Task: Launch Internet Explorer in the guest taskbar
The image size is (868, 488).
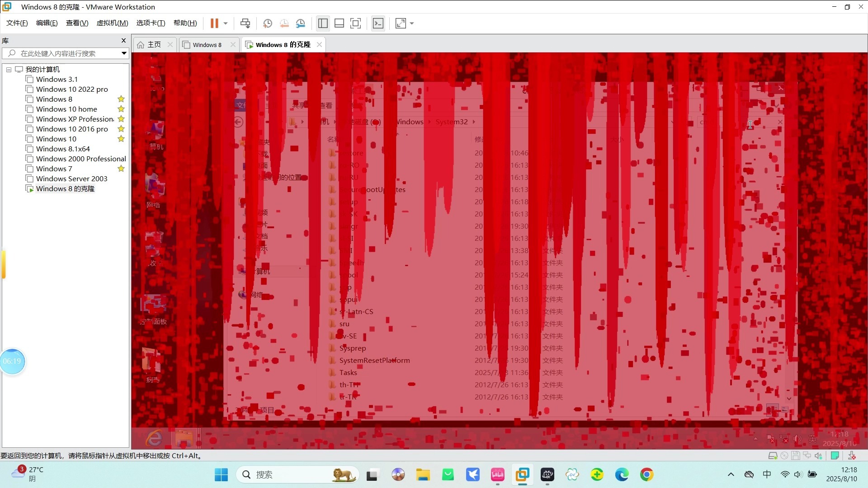Action: [x=154, y=438]
